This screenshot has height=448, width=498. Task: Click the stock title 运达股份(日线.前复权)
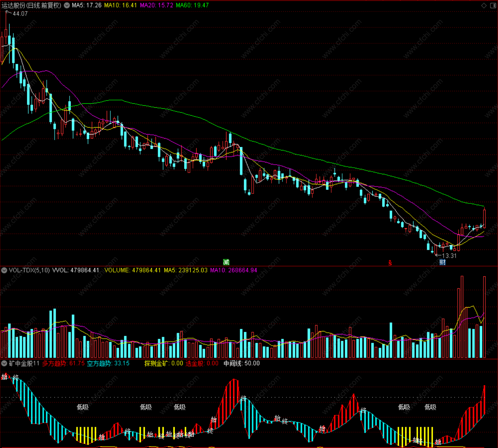31,5
